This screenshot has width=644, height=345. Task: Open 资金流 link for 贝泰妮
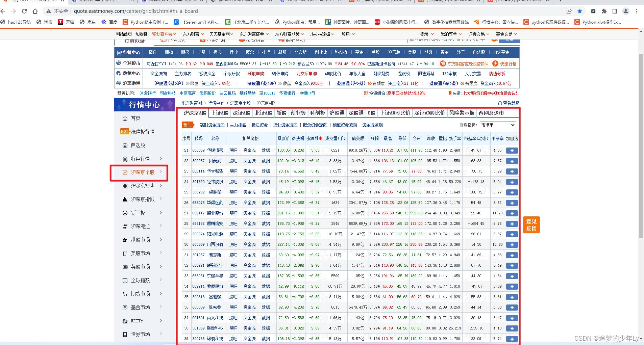tap(250, 161)
